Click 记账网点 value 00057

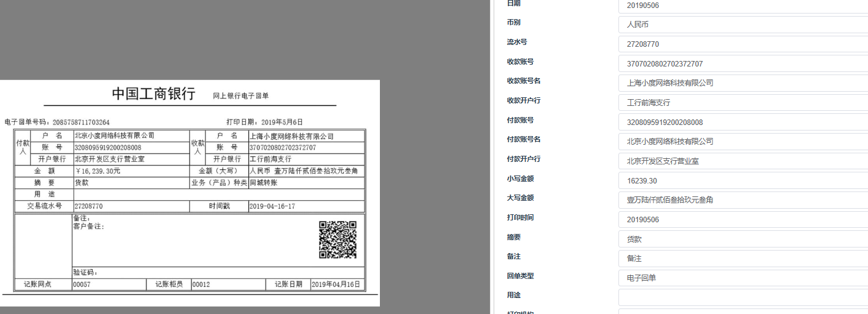82,284
